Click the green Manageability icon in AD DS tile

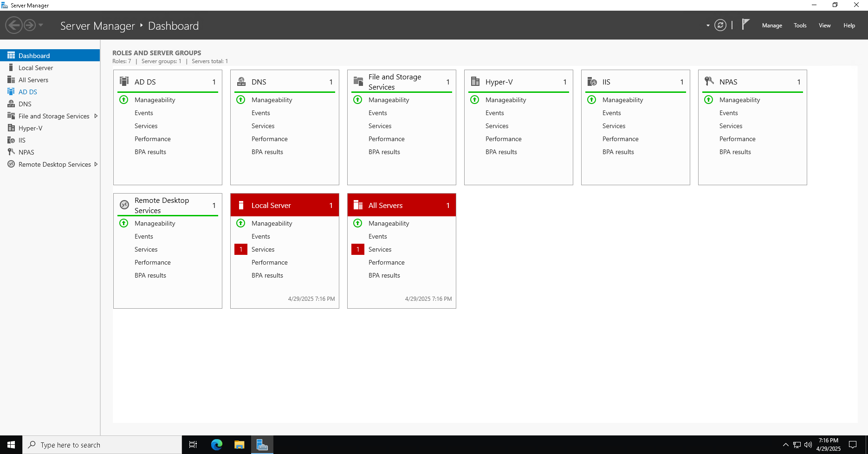pyautogui.click(x=124, y=99)
